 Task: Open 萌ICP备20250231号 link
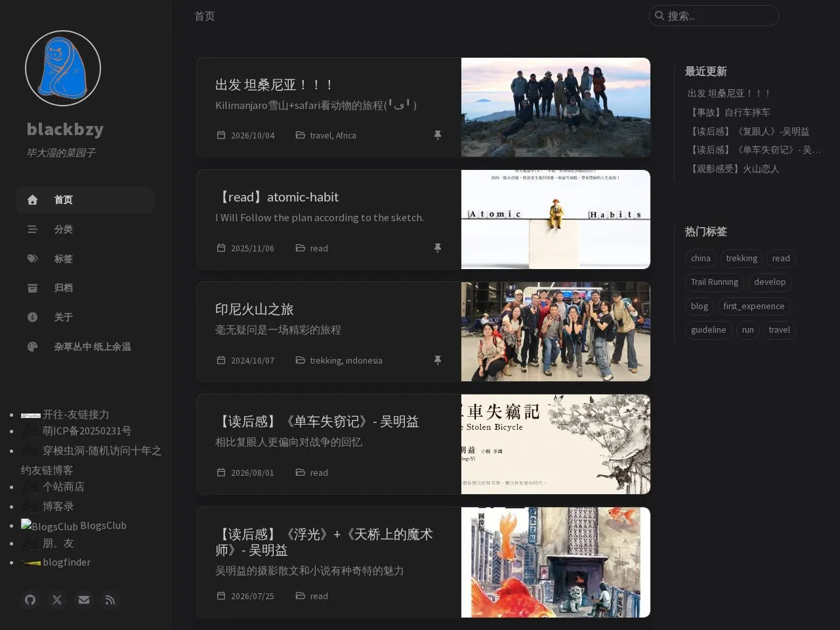(87, 431)
